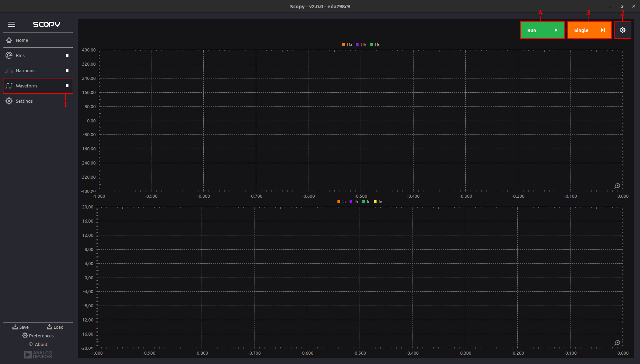
Task: Click the Save label
Action: [24, 327]
